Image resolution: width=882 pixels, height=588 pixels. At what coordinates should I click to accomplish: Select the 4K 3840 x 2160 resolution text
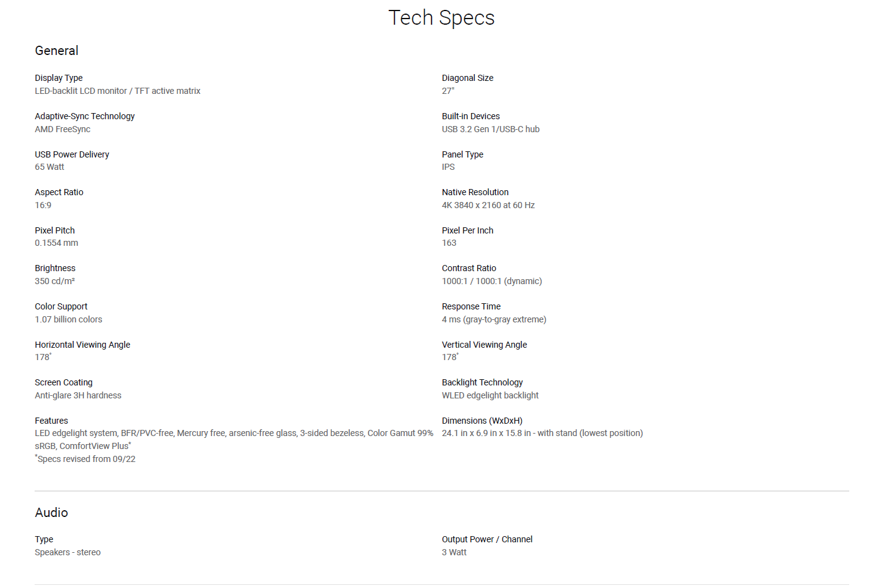click(488, 205)
